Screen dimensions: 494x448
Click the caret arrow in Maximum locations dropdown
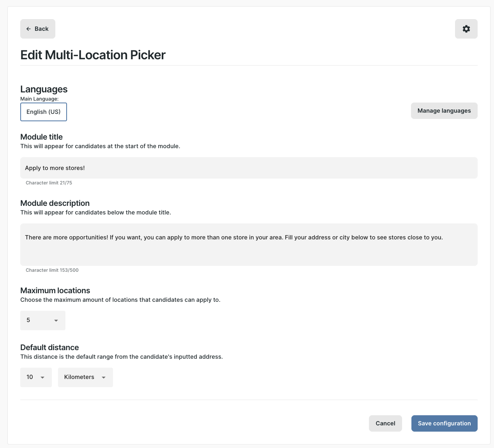56,321
